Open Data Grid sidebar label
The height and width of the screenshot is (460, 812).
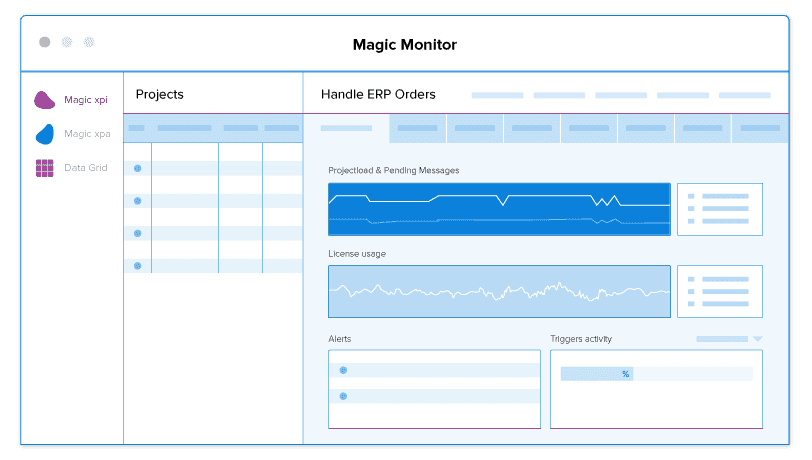86,168
